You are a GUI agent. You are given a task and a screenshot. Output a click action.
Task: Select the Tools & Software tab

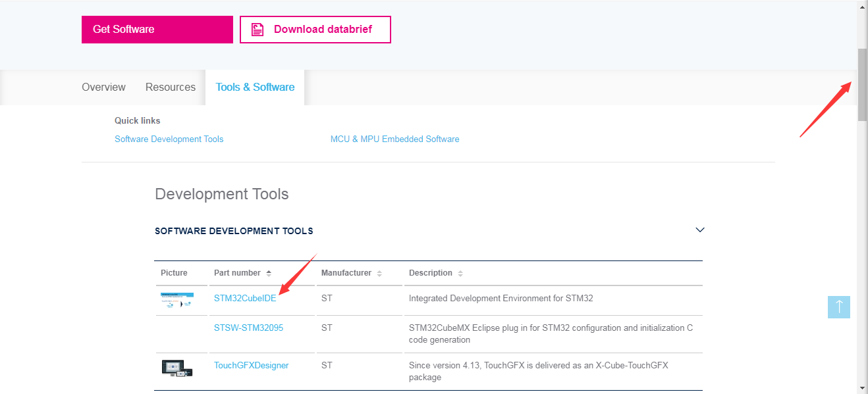pos(255,87)
